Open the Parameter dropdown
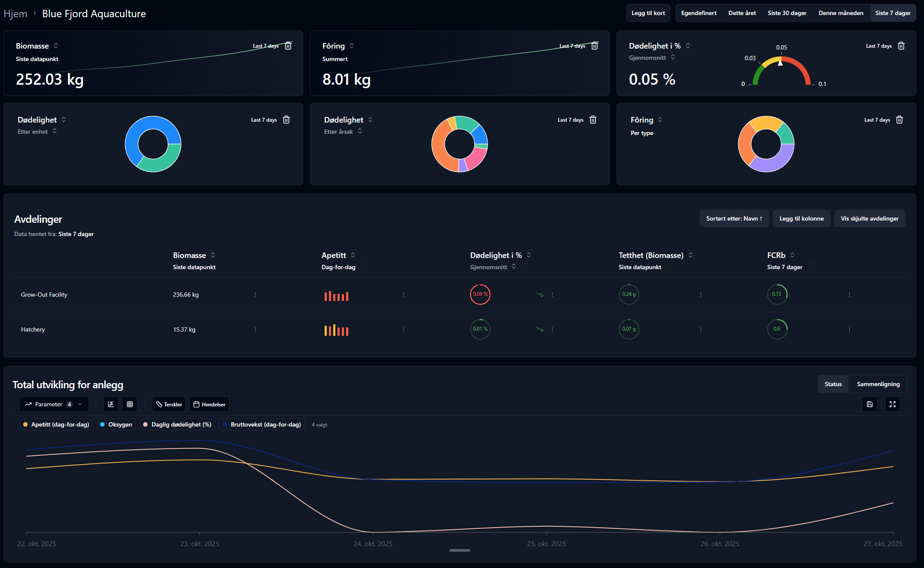The height and width of the screenshot is (568, 924). point(54,404)
